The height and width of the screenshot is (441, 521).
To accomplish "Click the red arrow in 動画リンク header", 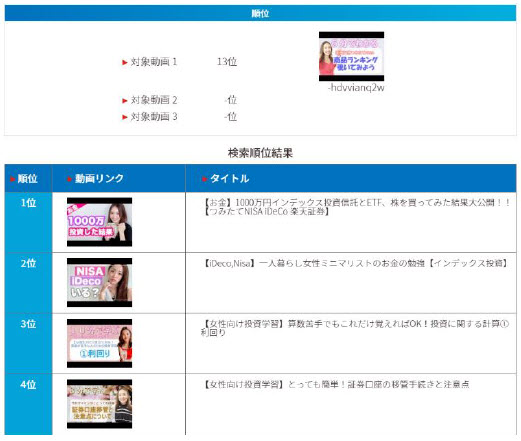I will point(70,179).
